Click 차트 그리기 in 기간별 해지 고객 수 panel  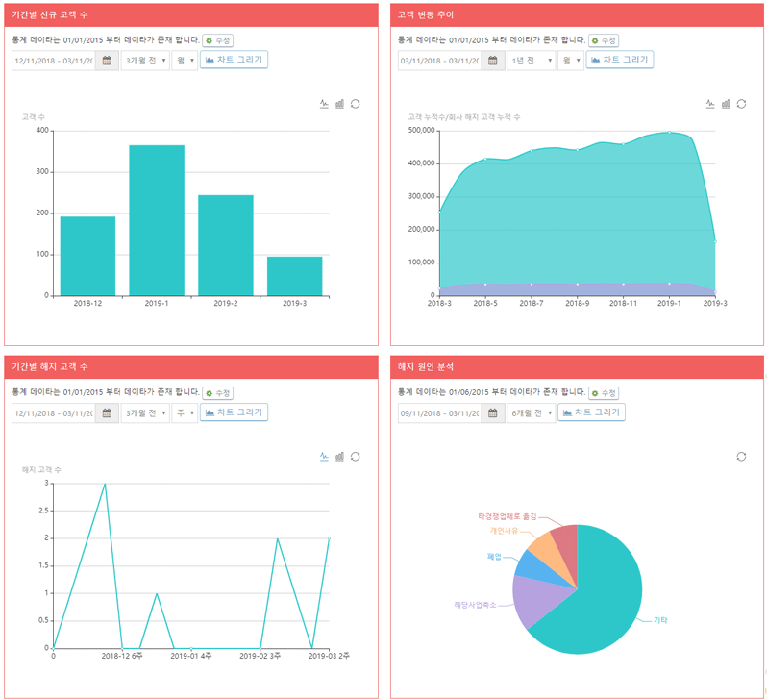tap(234, 412)
